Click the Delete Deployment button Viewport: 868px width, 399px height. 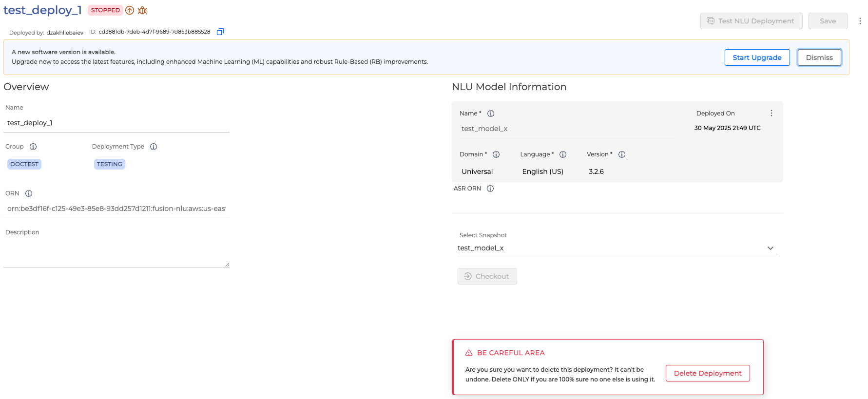(707, 373)
